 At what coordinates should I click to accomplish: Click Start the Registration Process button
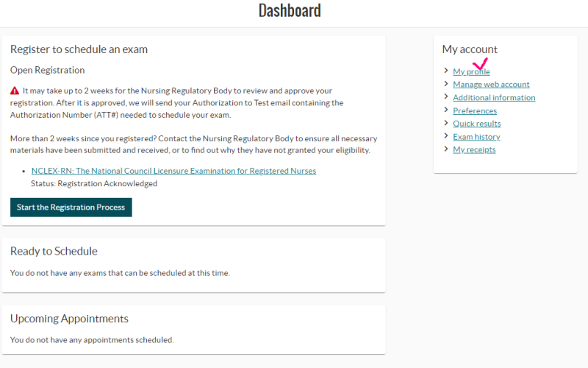[x=71, y=208]
